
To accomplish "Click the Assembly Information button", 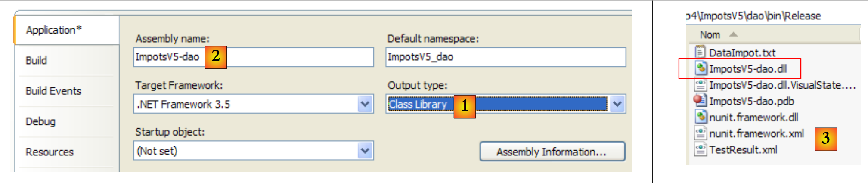I will (x=552, y=152).
